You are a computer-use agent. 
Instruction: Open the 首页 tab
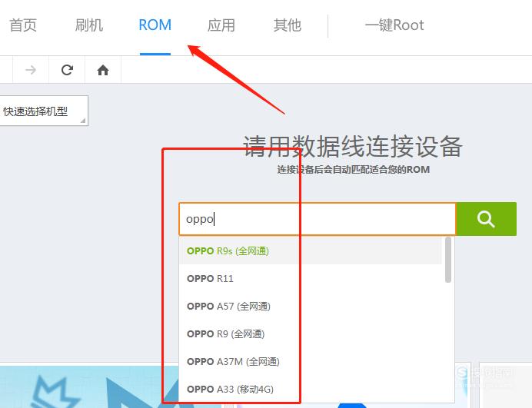pyautogui.click(x=23, y=25)
